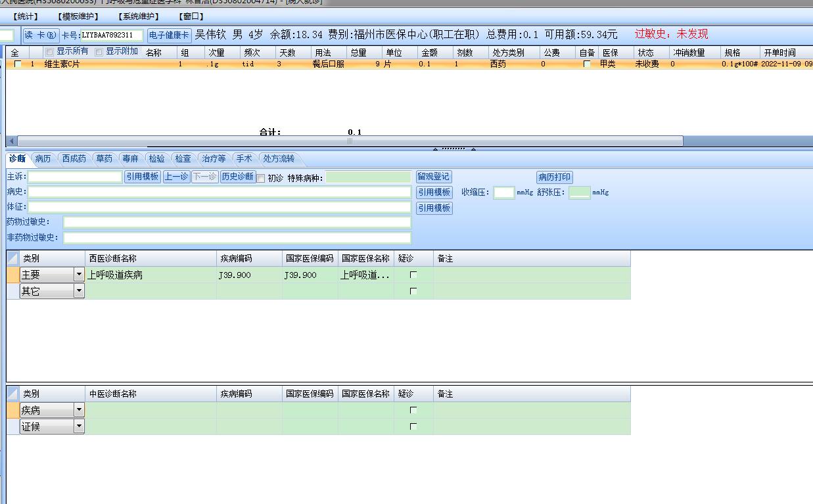Focus the 卡号 input field
Viewport: 813px width, 504px height.
pyautogui.click(x=112, y=35)
